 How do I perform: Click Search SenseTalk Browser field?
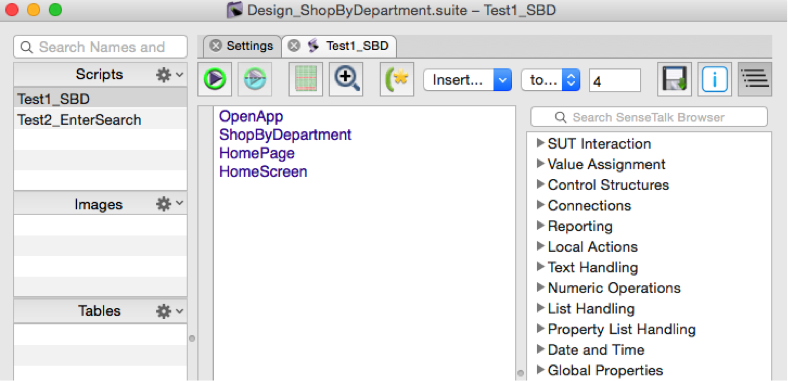click(649, 117)
